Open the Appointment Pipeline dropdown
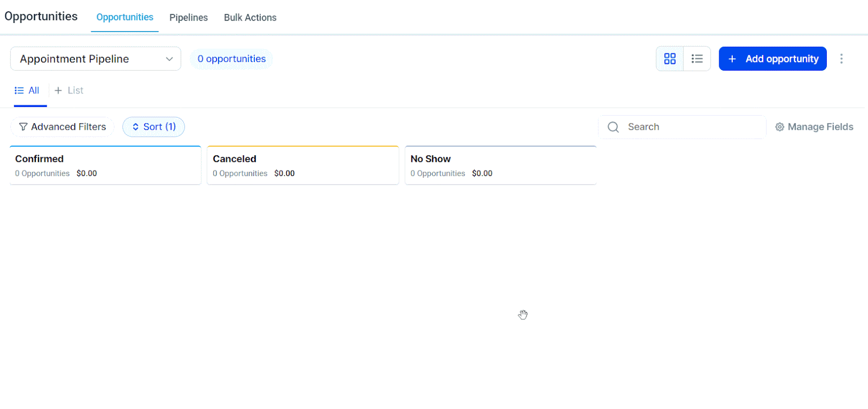The width and height of the screenshot is (868, 409). point(95,59)
